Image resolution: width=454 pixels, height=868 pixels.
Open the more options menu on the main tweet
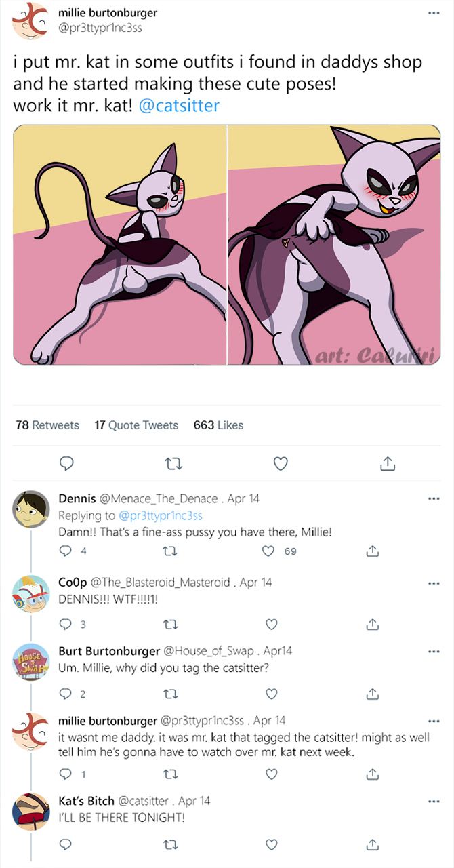point(433,14)
